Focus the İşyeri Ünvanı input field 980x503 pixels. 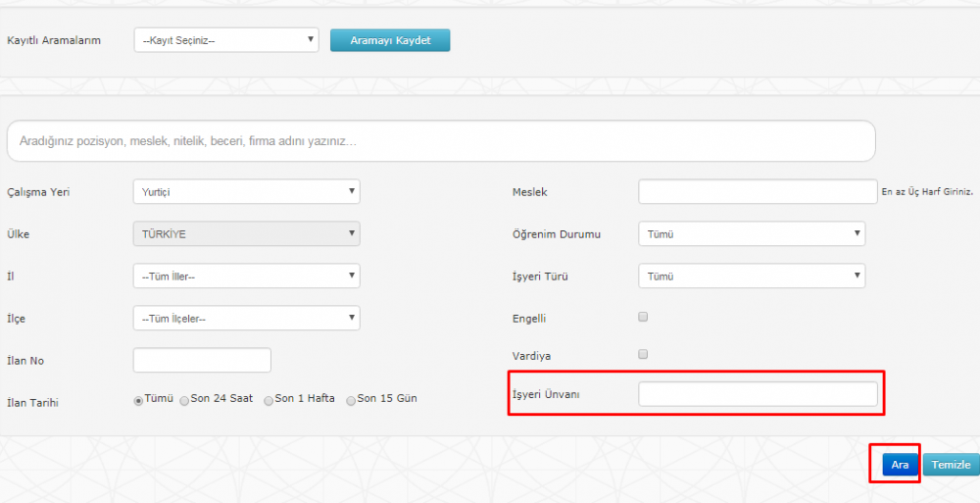758,394
